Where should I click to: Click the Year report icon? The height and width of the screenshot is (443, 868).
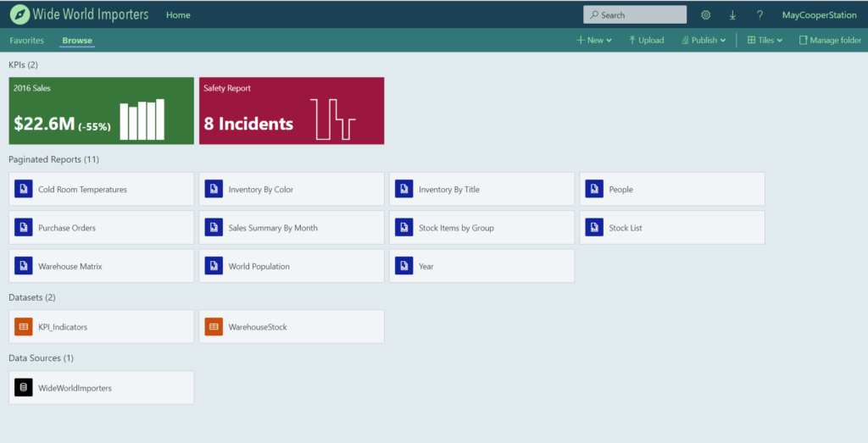[404, 266]
